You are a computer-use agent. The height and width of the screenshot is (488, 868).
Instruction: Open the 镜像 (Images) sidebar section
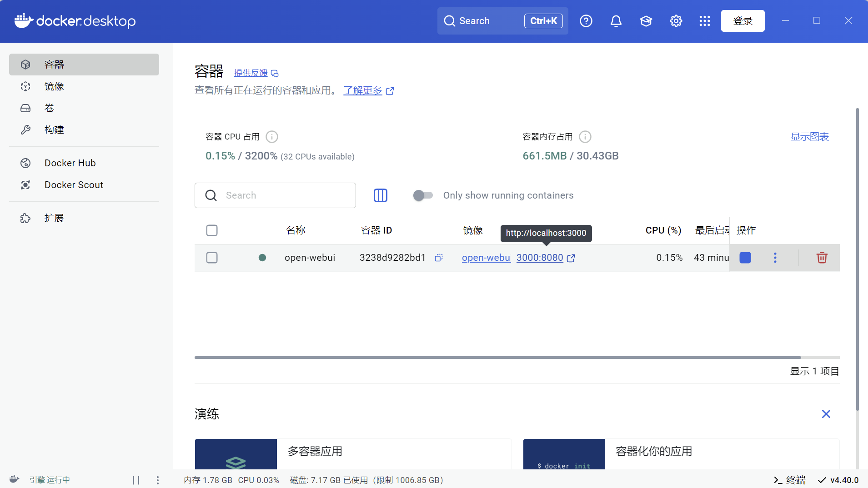pos(84,86)
